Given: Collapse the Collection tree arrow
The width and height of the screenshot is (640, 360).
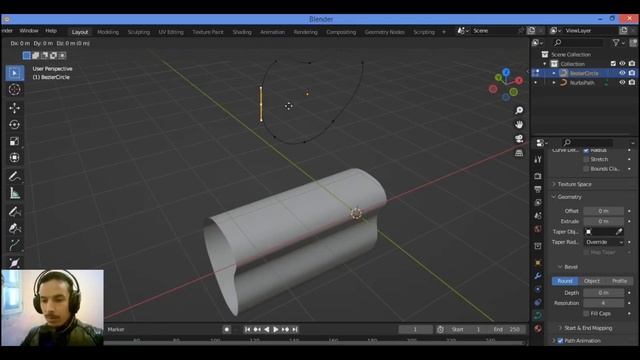Looking at the screenshot, I should [545, 64].
